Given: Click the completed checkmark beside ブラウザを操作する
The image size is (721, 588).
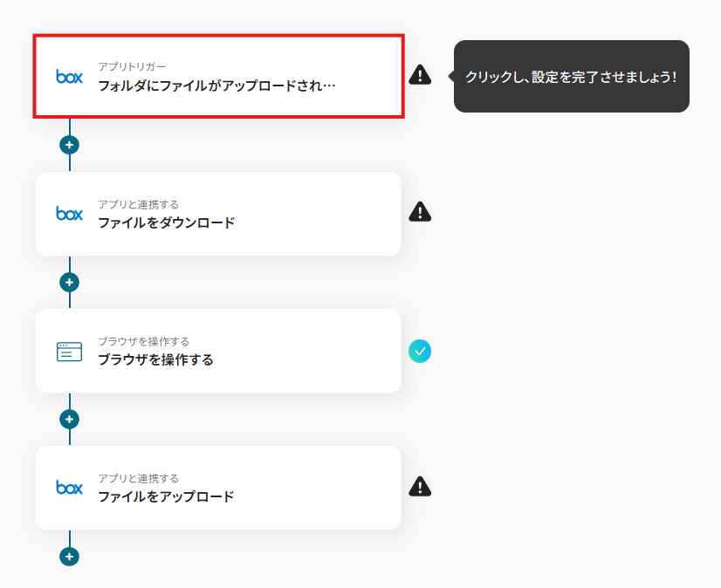Looking at the screenshot, I should coord(420,352).
